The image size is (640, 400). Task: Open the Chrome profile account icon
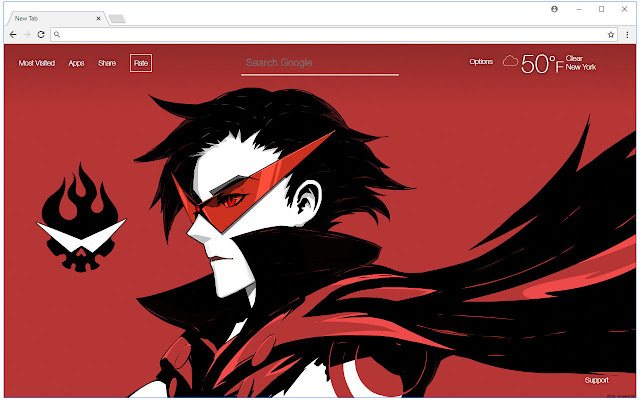pos(554,9)
